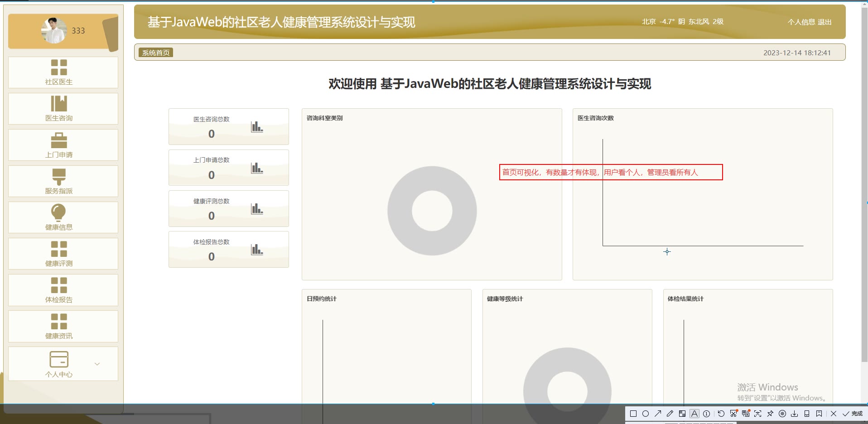Click the bookmark icon in screenshot toolbar
This screenshot has width=868, height=424.
819,414
